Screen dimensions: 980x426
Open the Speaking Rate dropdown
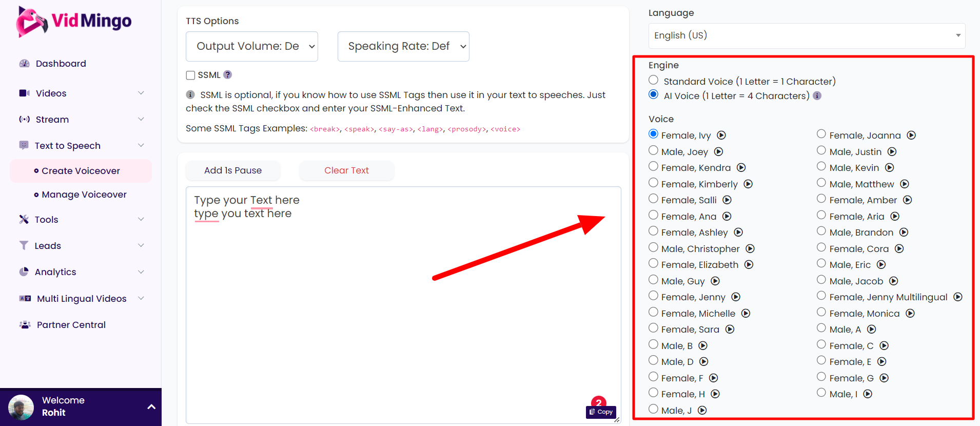pyautogui.click(x=403, y=46)
